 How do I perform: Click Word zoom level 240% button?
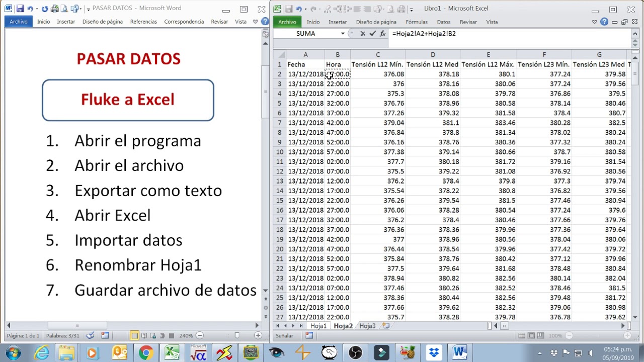[186, 335]
